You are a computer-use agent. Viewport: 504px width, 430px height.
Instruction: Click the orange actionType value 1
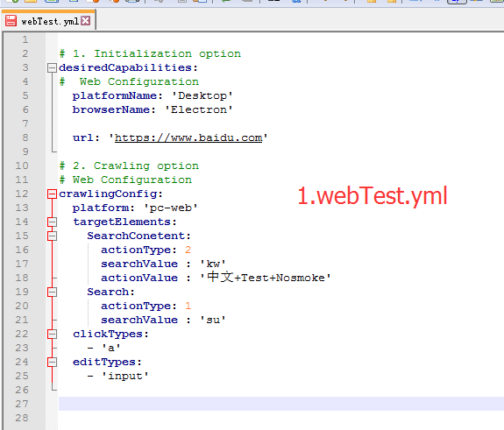(x=188, y=306)
